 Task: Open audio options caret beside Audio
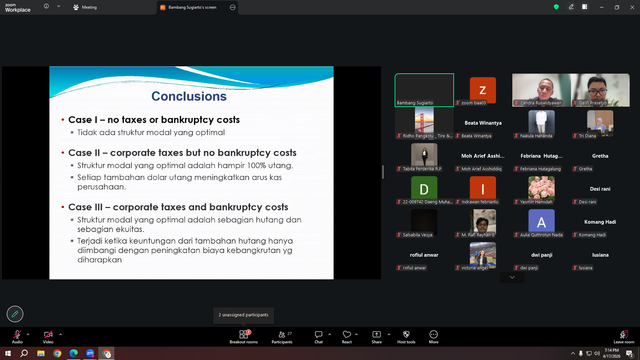tap(28, 334)
